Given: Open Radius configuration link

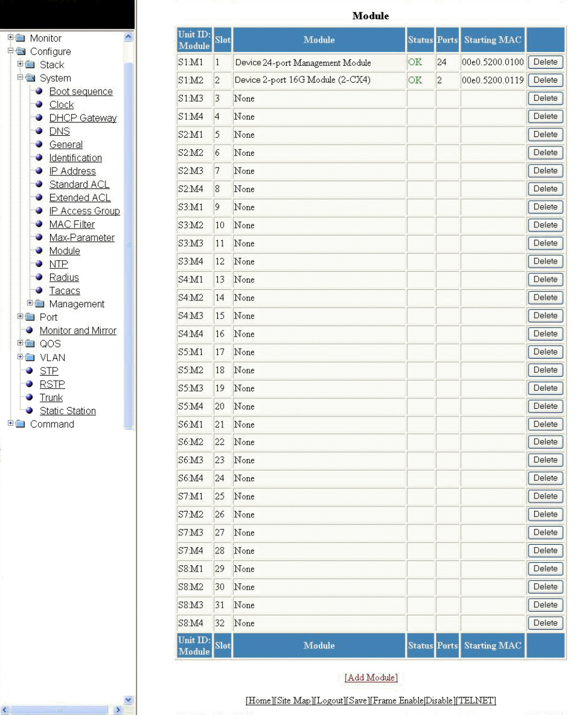Looking at the screenshot, I should click(64, 278).
